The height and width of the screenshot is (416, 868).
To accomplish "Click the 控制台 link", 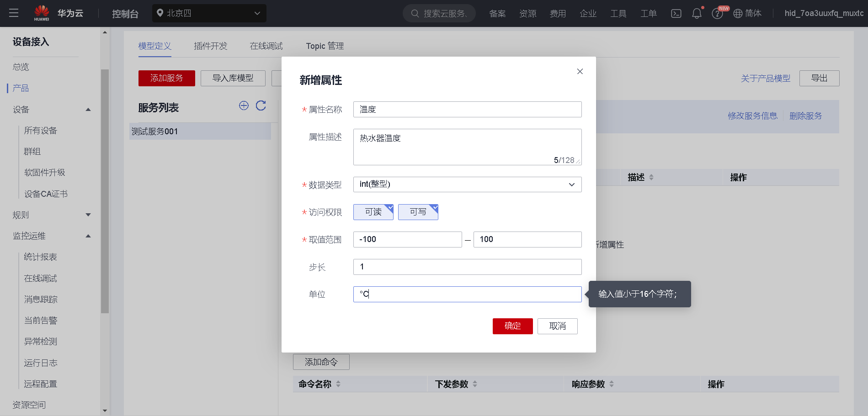I will click(125, 14).
